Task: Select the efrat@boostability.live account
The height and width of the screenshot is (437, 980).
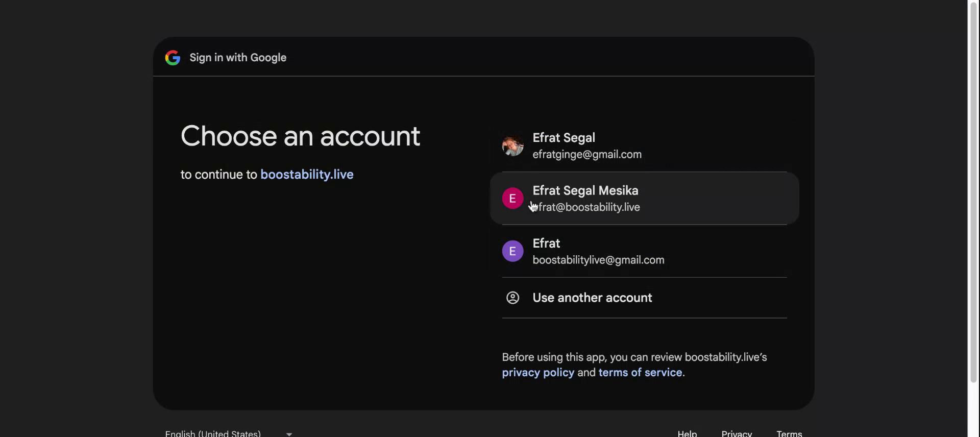Action: coord(644,199)
